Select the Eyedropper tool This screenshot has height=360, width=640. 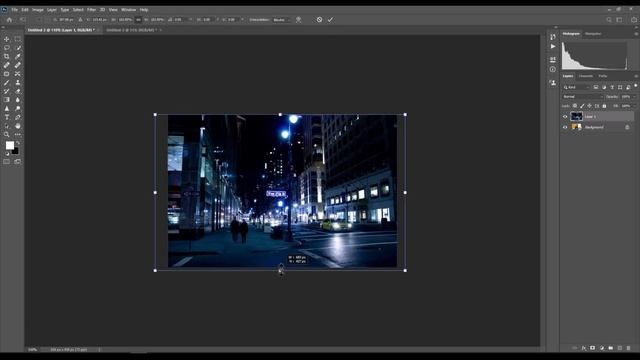coord(18,56)
